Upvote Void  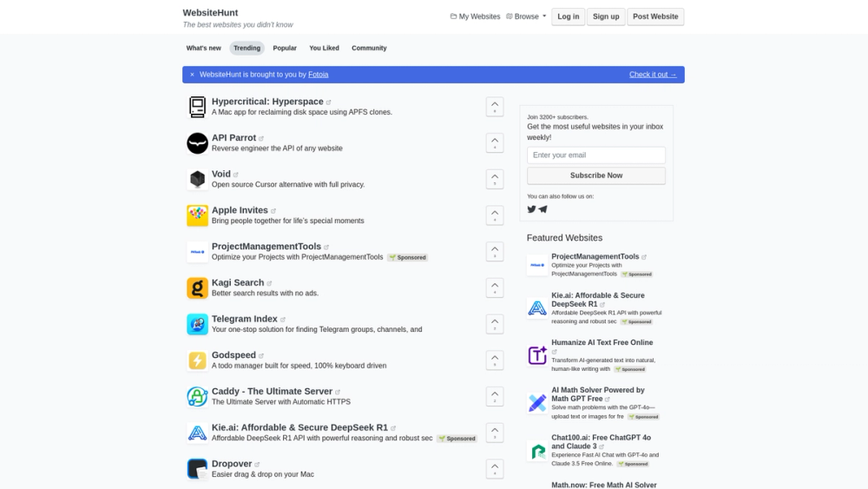tap(495, 180)
